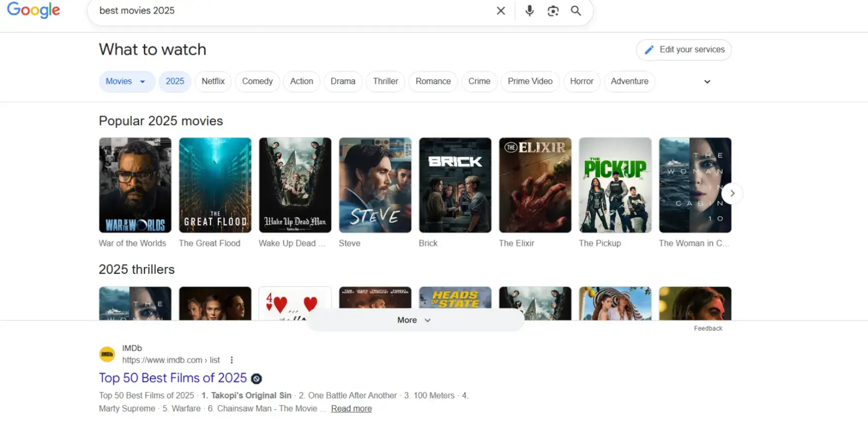Expand the More results button

click(415, 320)
